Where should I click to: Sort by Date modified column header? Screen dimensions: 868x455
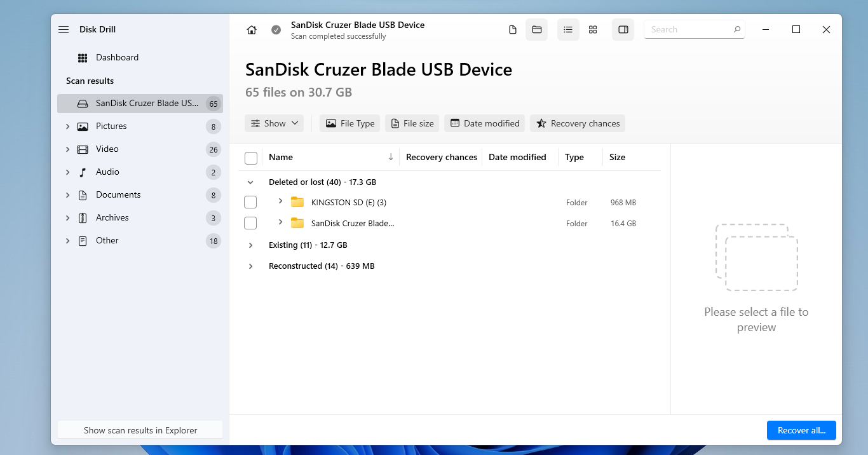pyautogui.click(x=517, y=157)
